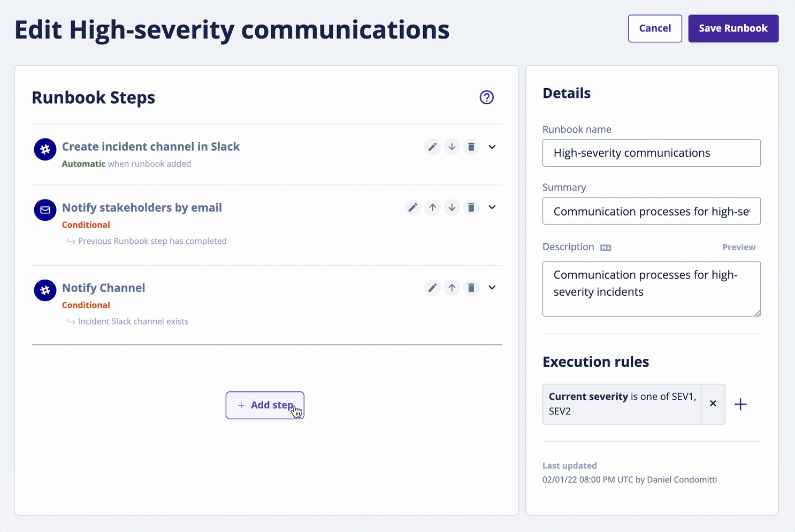Viewport: 795px width, 532px height.
Task: Delete Notify stakeholders by email step
Action: [x=471, y=207]
